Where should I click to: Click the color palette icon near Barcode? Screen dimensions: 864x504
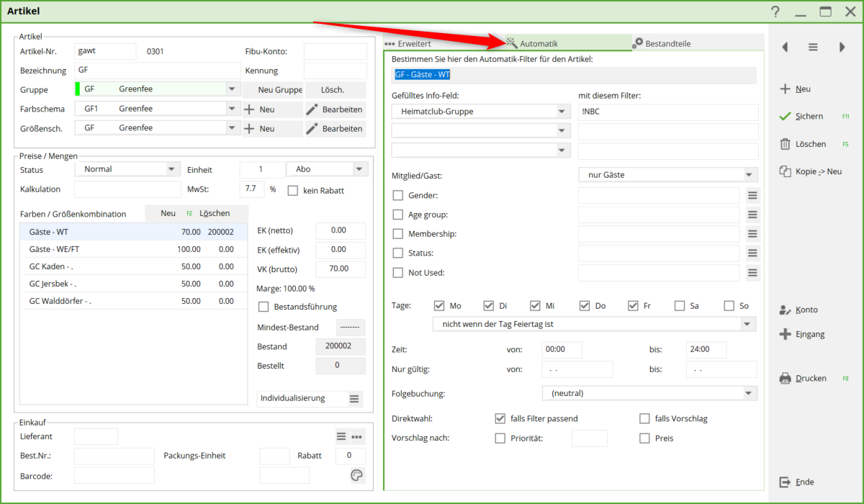click(x=356, y=475)
